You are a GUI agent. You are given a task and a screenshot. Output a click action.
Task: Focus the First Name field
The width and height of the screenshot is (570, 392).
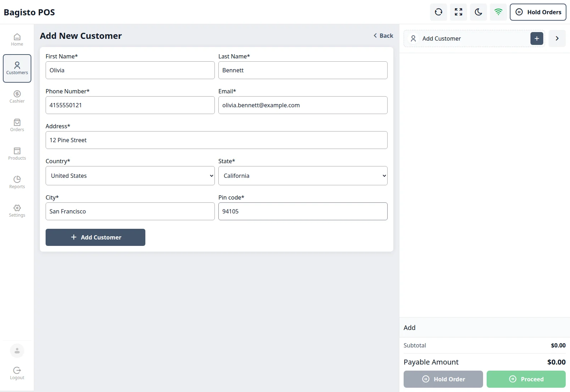(130, 70)
